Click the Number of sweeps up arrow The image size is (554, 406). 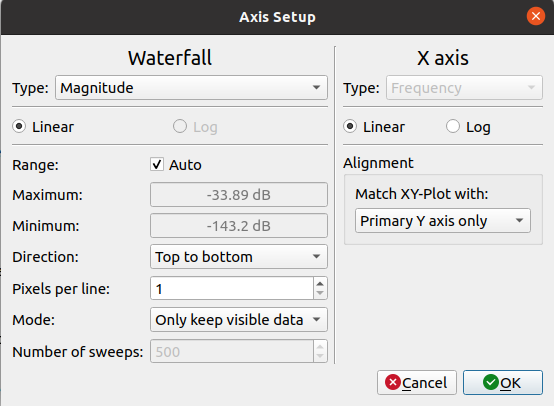pyautogui.click(x=320, y=346)
